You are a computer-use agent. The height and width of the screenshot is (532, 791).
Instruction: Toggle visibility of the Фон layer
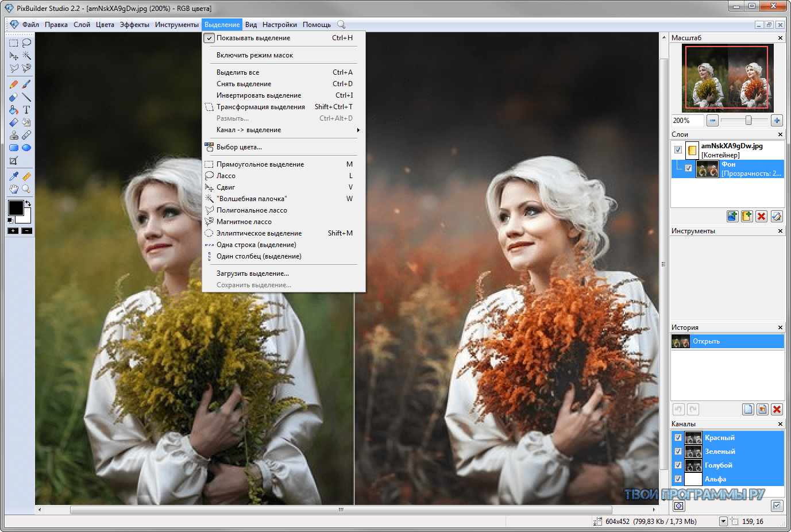[688, 168]
